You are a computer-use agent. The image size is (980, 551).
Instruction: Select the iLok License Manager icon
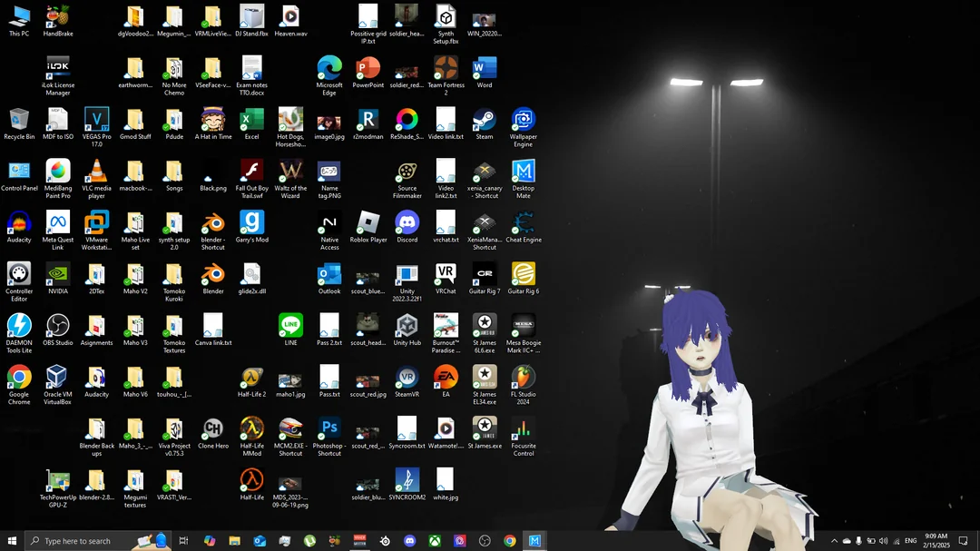click(x=57, y=75)
